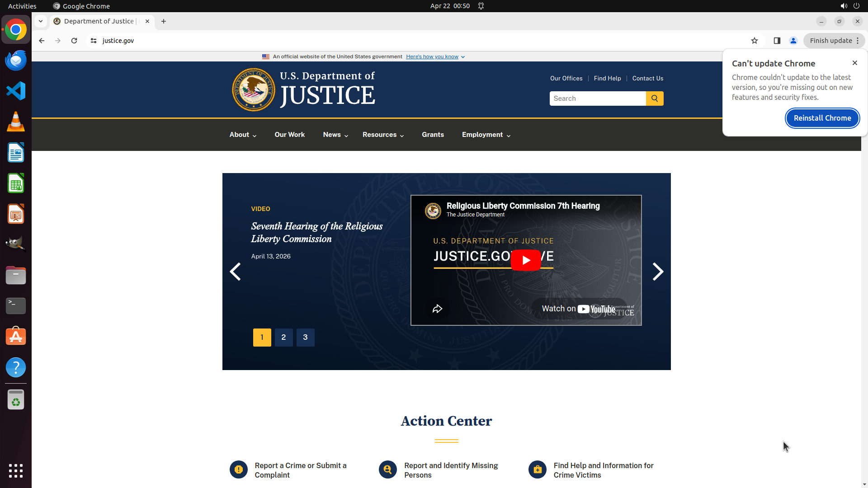Click Reinstall Chrome button

click(x=822, y=118)
